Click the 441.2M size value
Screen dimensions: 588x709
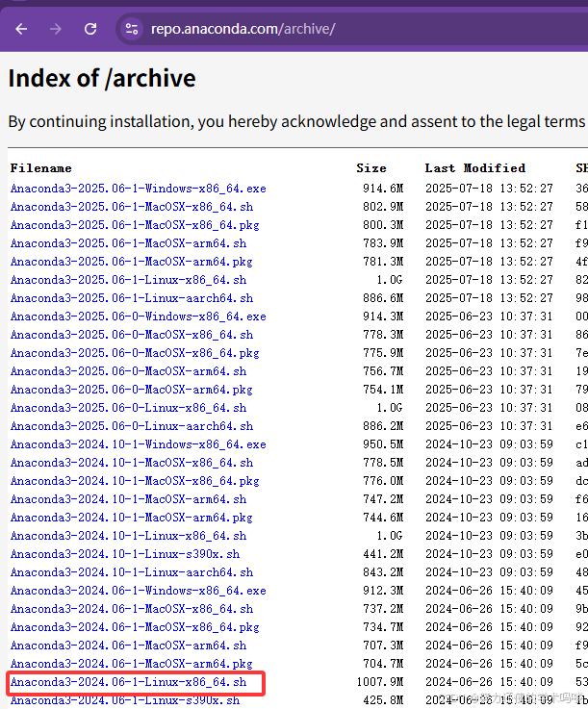tap(383, 554)
